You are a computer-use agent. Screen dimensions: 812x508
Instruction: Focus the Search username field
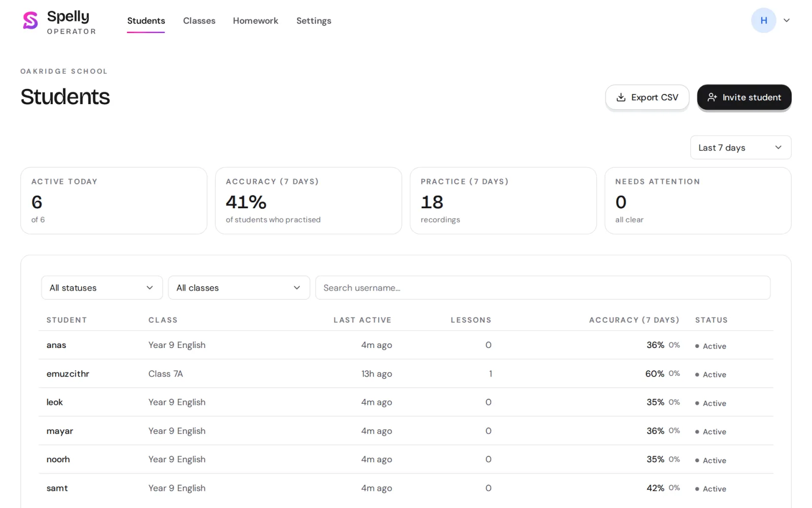coord(543,288)
